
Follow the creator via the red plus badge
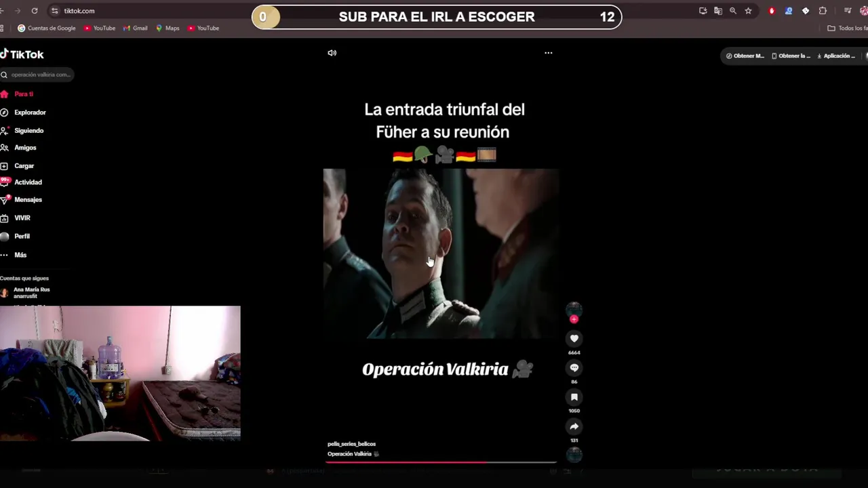[574, 319]
